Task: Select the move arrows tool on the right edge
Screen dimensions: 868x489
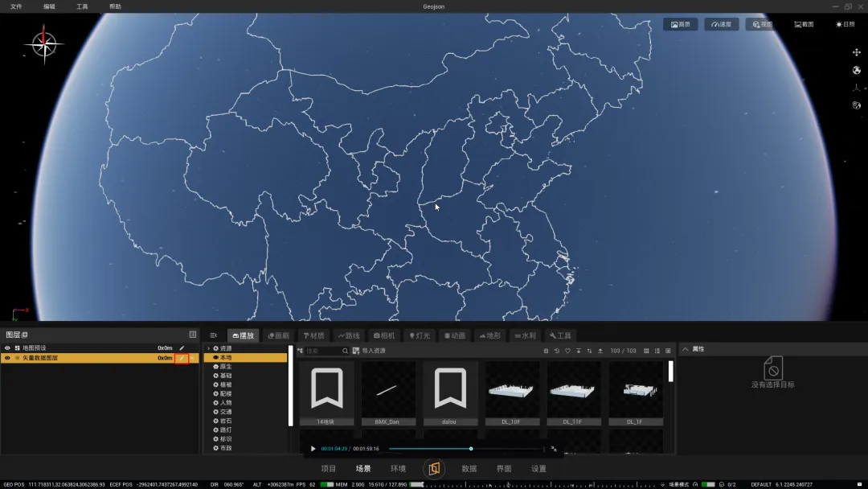Action: pyautogui.click(x=857, y=52)
